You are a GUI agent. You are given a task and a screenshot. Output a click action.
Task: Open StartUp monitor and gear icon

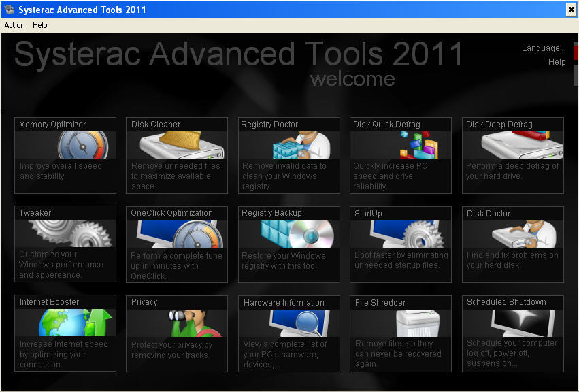[x=407, y=234]
